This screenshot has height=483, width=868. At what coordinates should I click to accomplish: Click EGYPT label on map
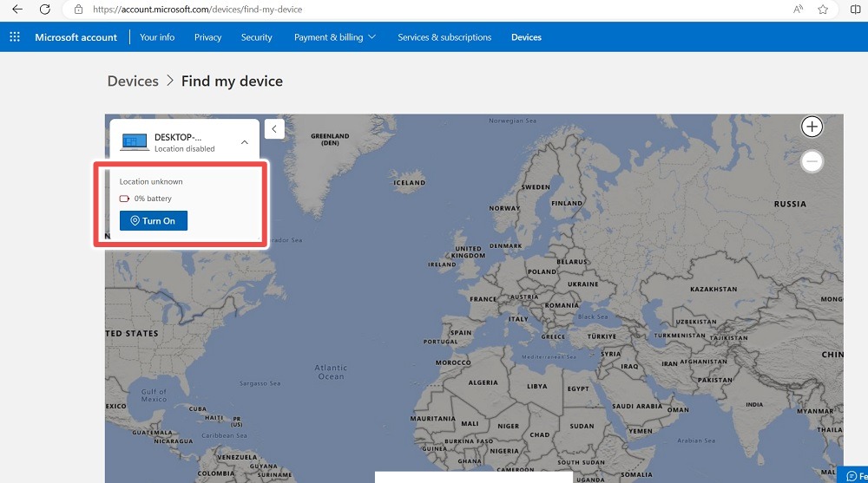click(x=578, y=389)
